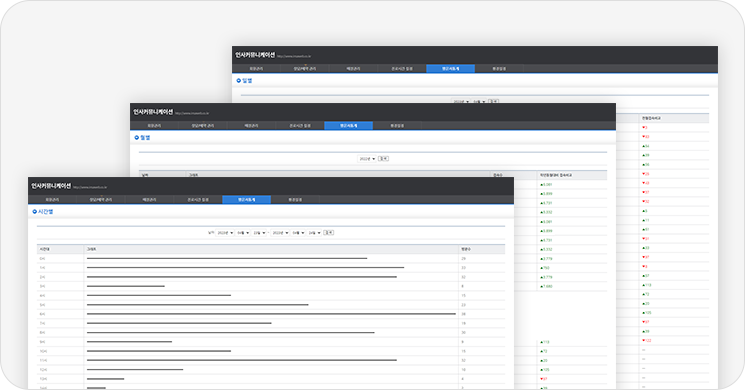Click the 인사커뮤니케이션 logo in the 월별 window
Screen dimensions: 745x390
[153, 112]
